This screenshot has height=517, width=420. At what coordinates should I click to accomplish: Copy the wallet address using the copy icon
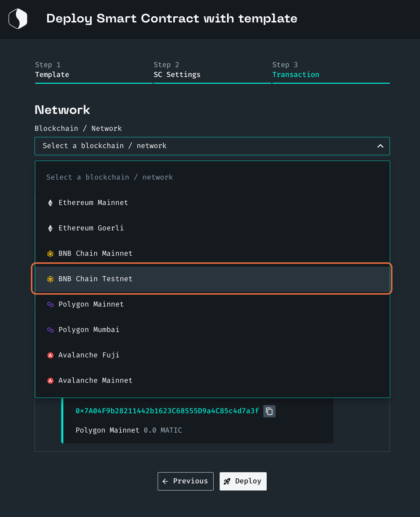[269, 411]
